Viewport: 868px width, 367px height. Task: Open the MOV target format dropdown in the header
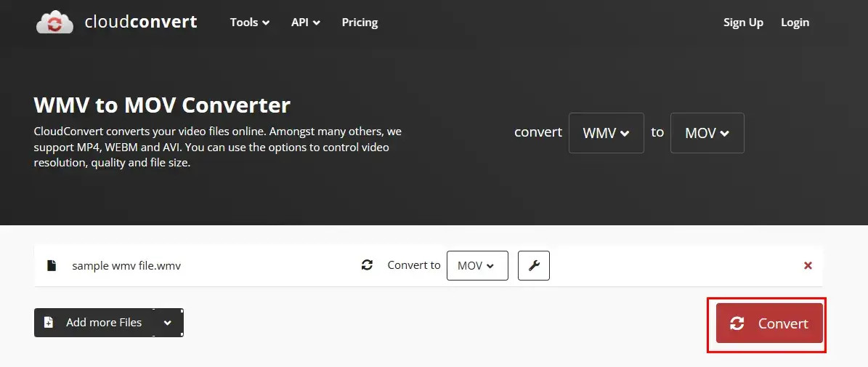point(707,133)
